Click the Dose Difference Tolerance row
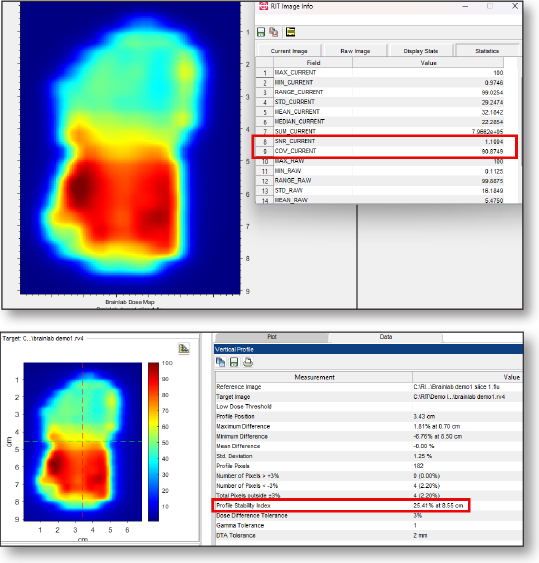 point(369,516)
